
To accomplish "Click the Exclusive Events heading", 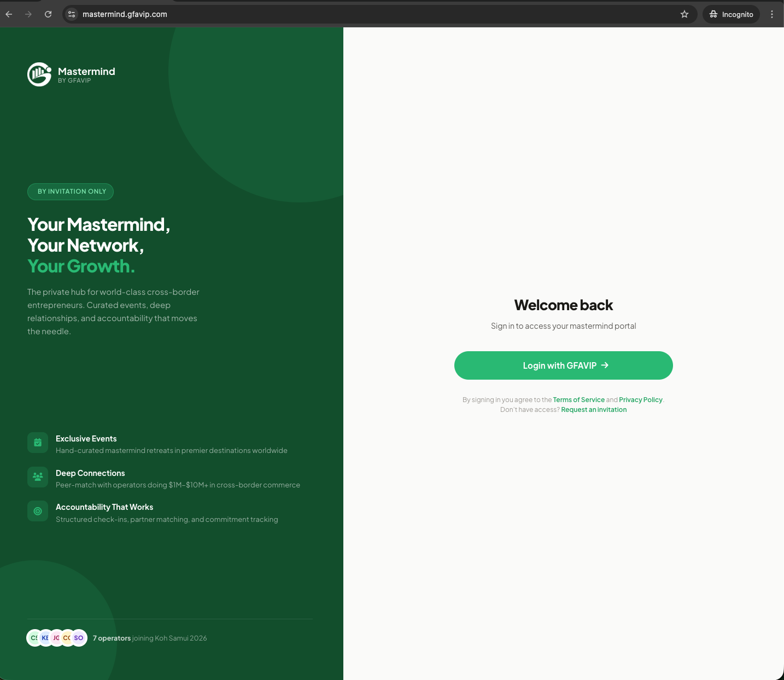I will click(x=86, y=439).
